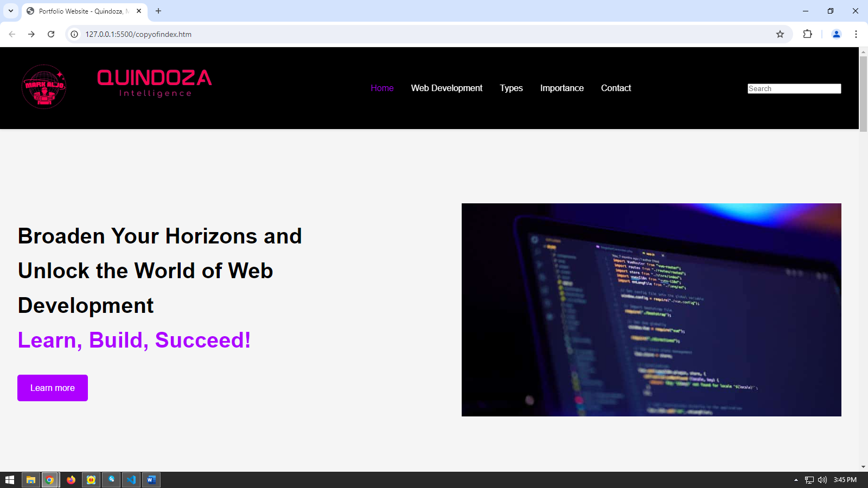Click the Learn more button
Viewport: 868px width, 488px height.
52,388
